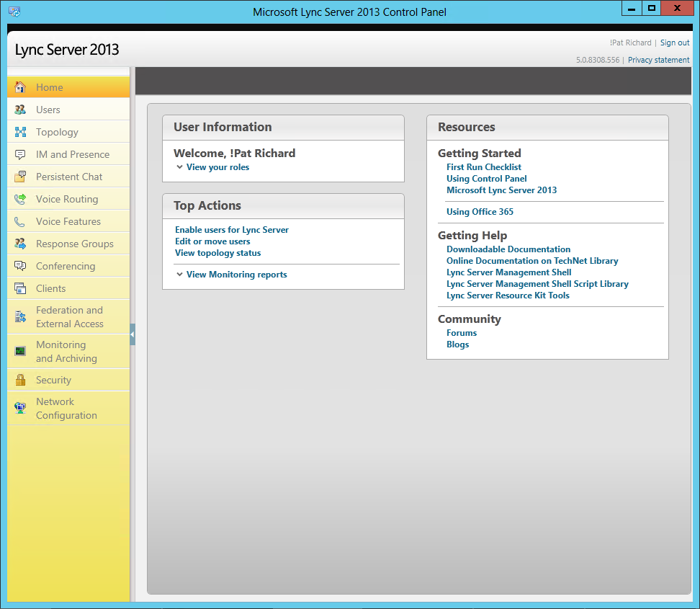Navigate to Voice Routing
The image size is (700, 609).
tap(68, 199)
